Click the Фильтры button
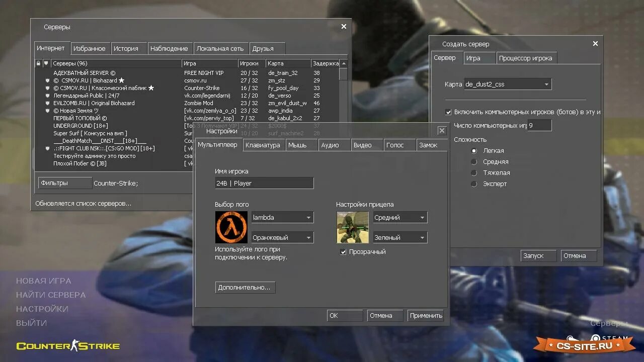Image resolution: width=644 pixels, height=362 pixels. (65, 183)
